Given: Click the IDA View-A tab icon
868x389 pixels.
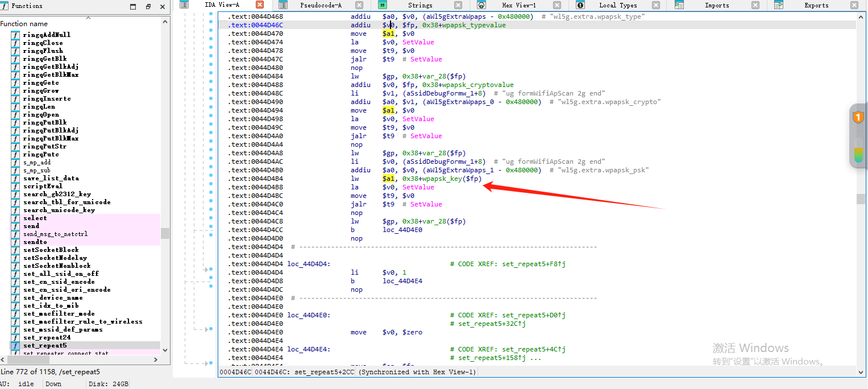Looking at the screenshot, I should pyautogui.click(x=184, y=5).
